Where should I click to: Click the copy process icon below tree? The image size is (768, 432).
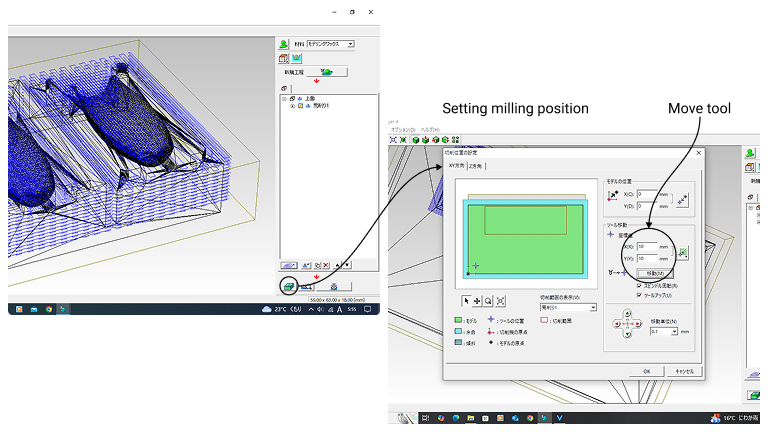(x=317, y=265)
